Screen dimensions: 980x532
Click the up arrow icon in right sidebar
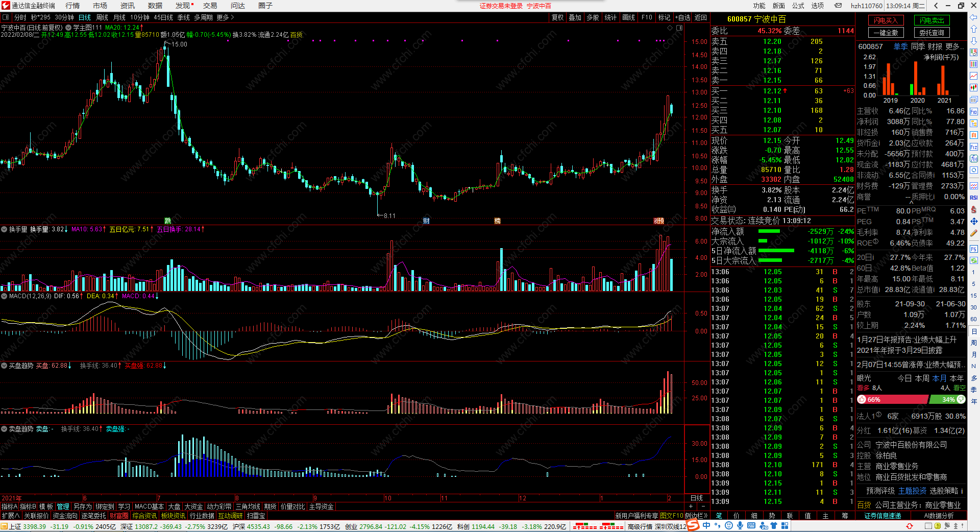coord(973,29)
